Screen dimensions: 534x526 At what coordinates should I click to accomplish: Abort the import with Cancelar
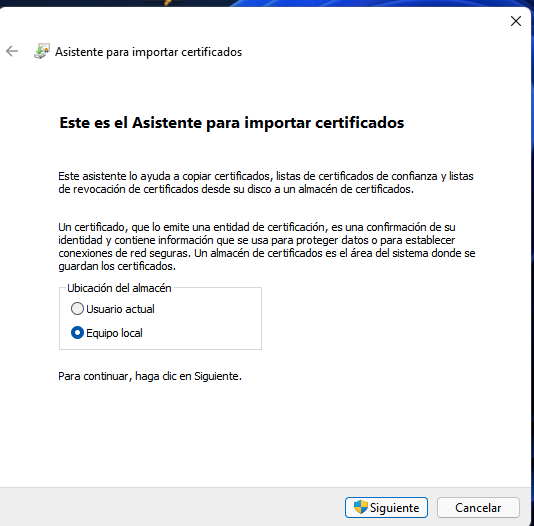478,507
